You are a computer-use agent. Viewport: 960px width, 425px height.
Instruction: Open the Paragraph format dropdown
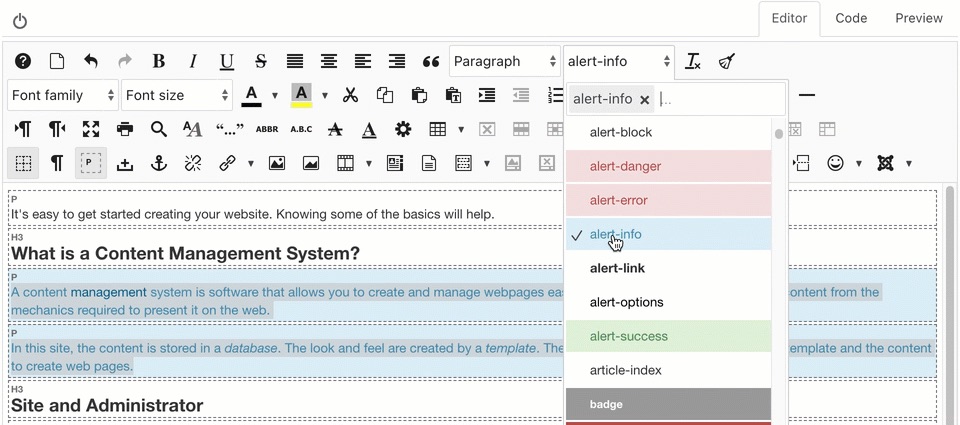tap(504, 61)
